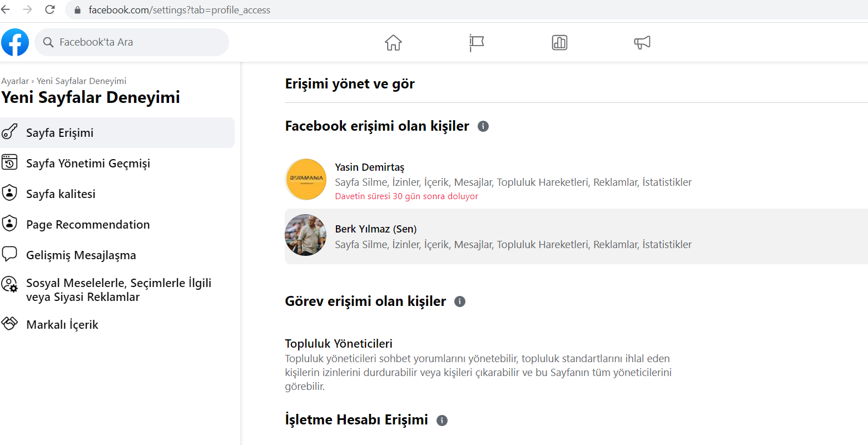
Task: Select Sayfa kalitesi menu item
Action: pos(117,194)
